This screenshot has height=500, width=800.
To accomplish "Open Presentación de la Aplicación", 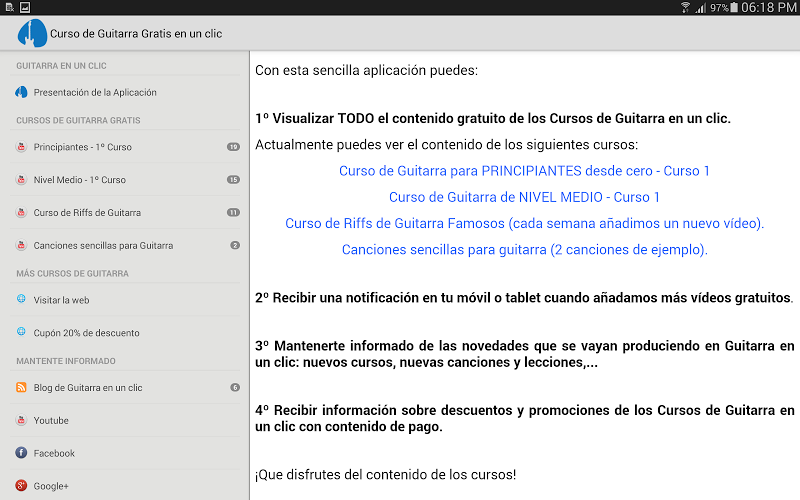I will [125, 92].
